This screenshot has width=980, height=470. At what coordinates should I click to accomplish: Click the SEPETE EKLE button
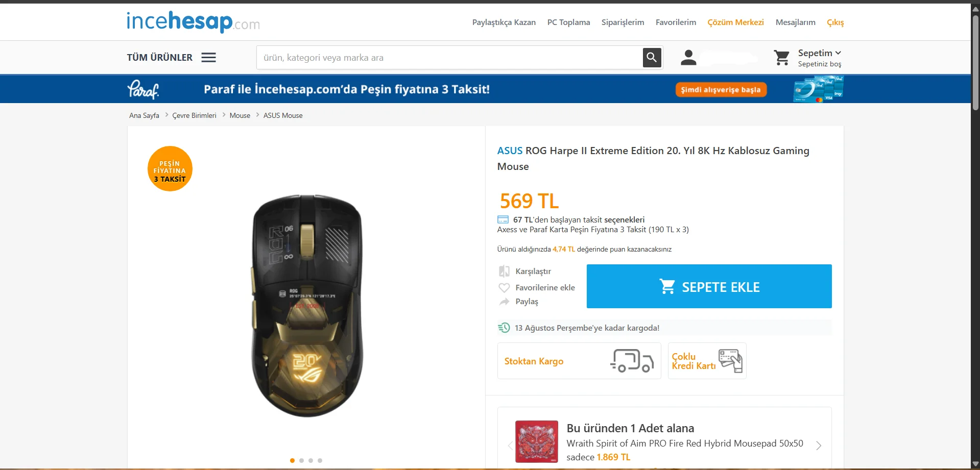point(709,286)
